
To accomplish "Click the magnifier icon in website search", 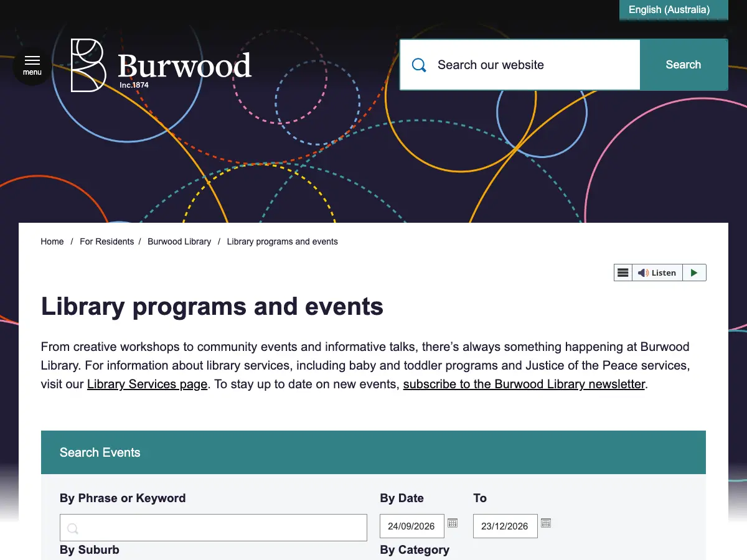I will (419, 65).
